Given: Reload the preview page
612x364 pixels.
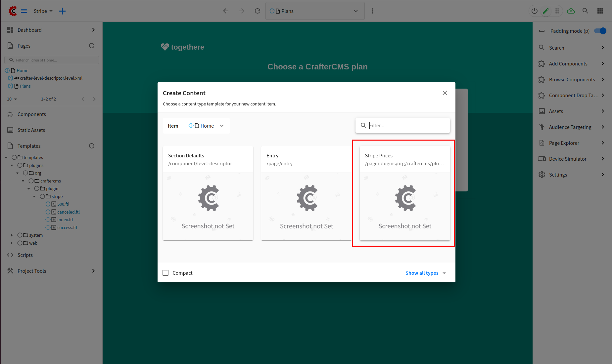Looking at the screenshot, I should tap(258, 11).
